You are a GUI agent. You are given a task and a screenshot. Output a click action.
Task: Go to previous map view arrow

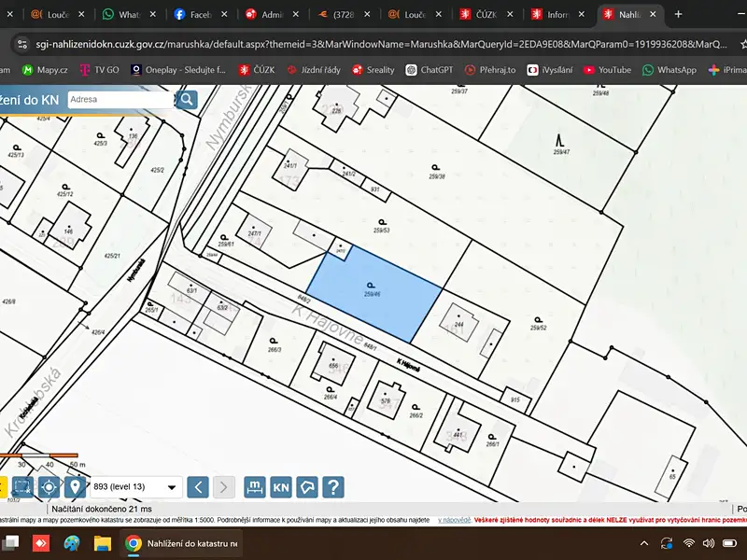(x=198, y=486)
